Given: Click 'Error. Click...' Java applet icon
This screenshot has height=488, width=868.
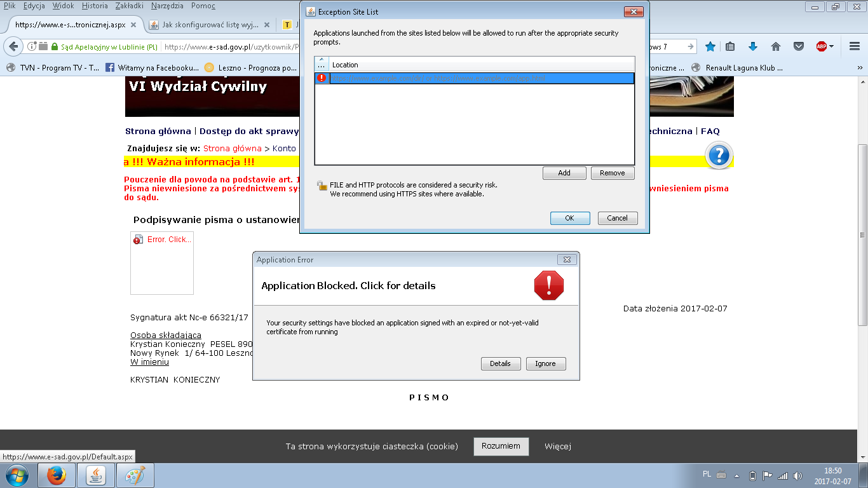Looking at the screenshot, I should pyautogui.click(x=139, y=240).
